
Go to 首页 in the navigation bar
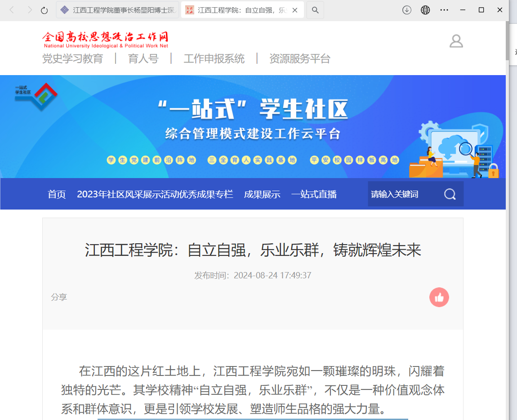click(57, 194)
